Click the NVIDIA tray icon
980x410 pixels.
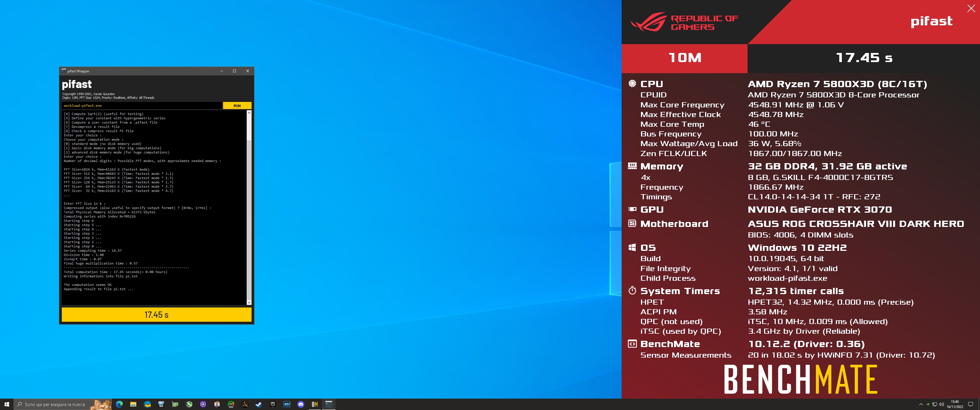pyautogui.click(x=928, y=404)
